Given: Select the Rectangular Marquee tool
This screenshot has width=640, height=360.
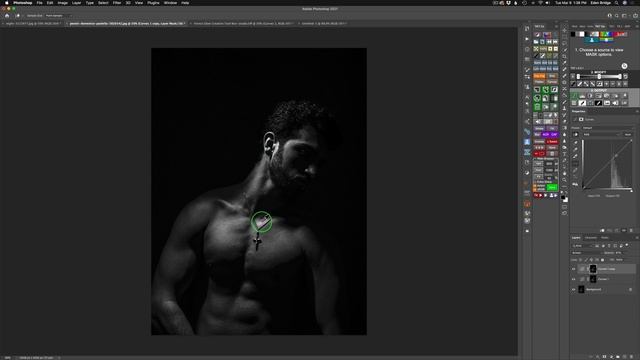Looking at the screenshot, I should tap(564, 37).
